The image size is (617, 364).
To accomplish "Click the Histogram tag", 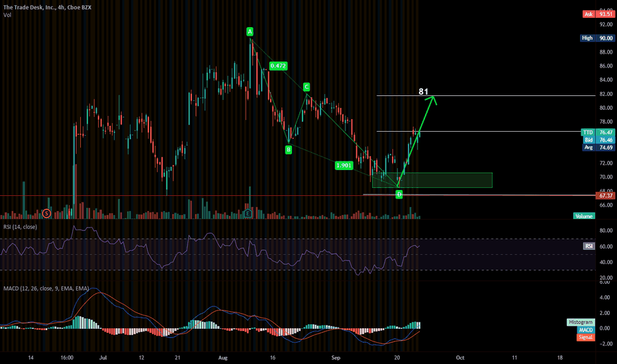I will 581,322.
